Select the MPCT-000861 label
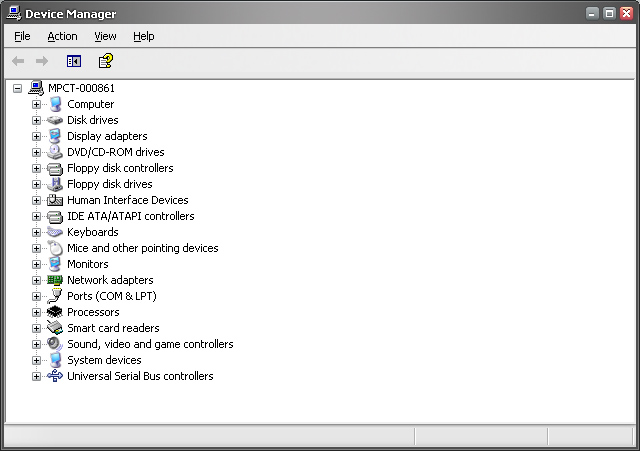The image size is (640, 451). [81, 88]
